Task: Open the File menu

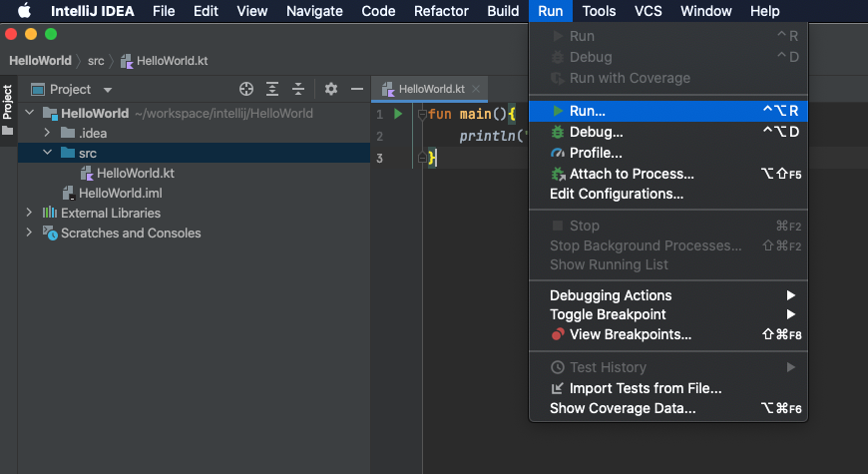Action: pyautogui.click(x=164, y=11)
